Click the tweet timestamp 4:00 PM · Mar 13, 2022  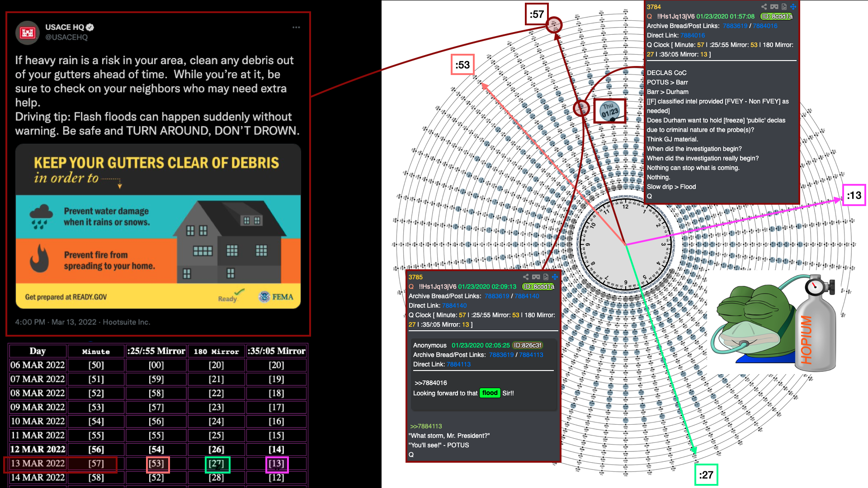coord(56,322)
